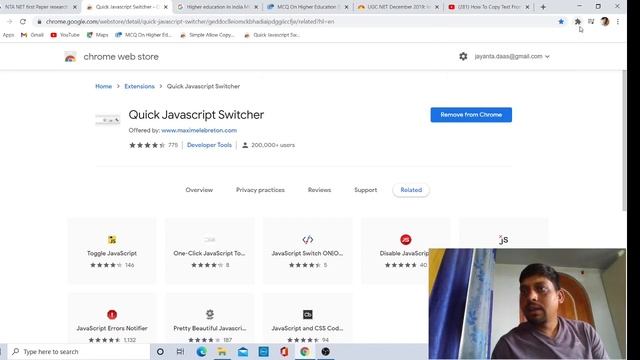Close the Quick Javascript Switcher tab

pos(165,7)
